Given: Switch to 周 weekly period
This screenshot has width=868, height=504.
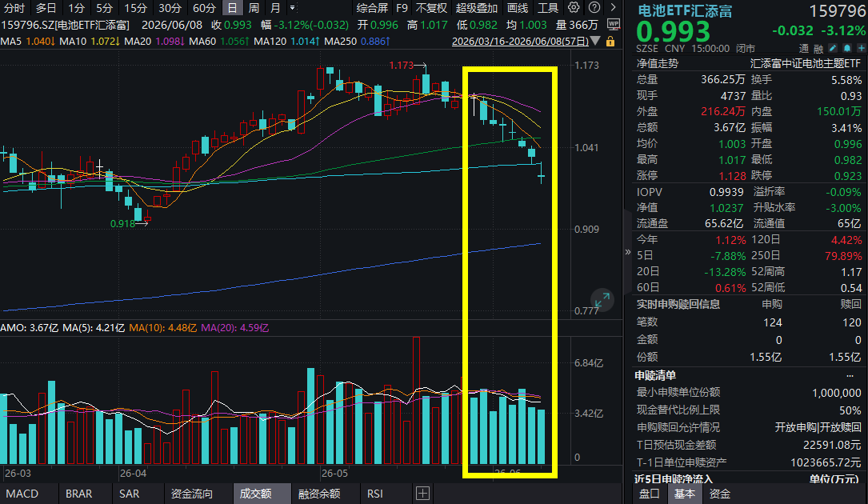Looking at the screenshot, I should tap(254, 8).
